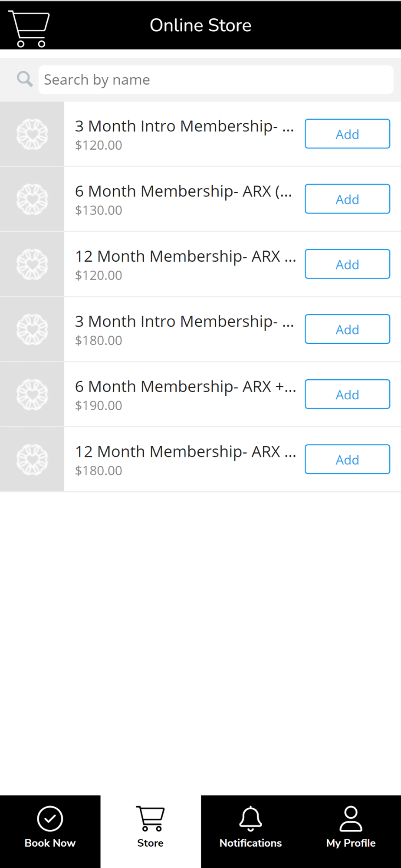401x868 pixels.
Task: Select the $130.00 price under 6 Month Membership
Action: (99, 210)
